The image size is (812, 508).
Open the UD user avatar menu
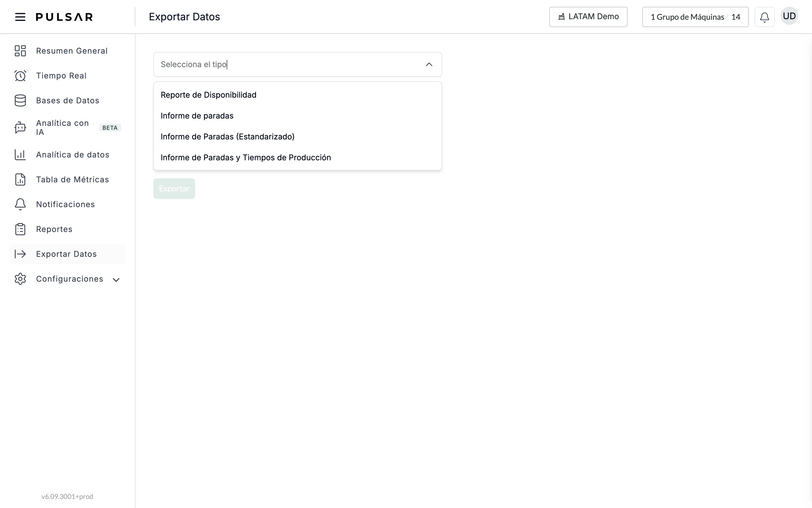(789, 16)
